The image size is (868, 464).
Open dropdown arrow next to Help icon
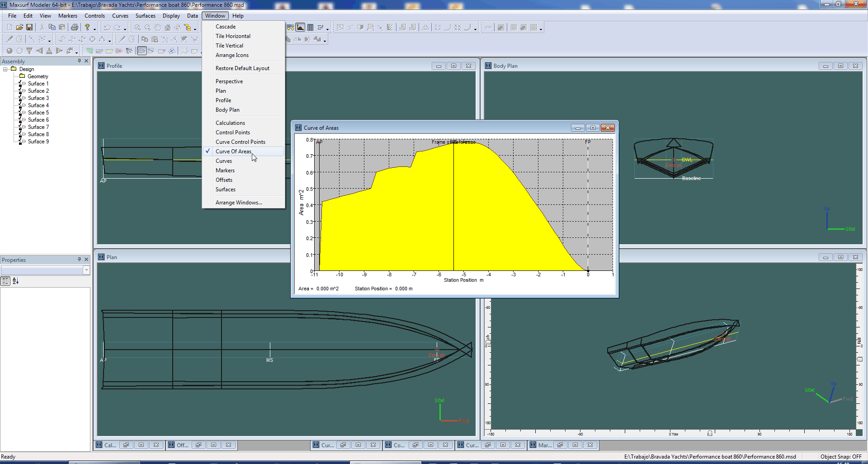[x=94, y=29]
